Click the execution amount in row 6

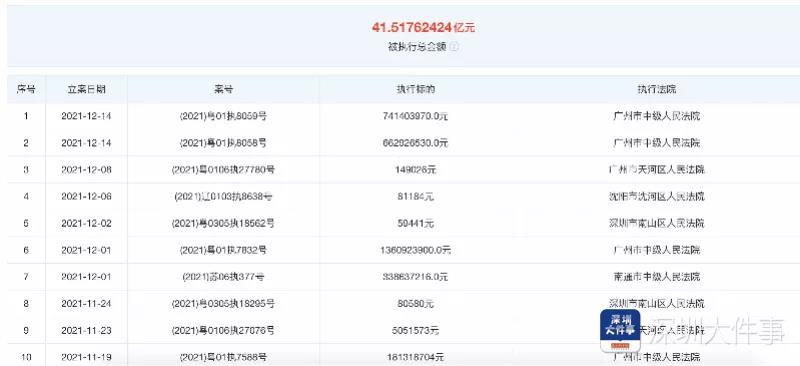[x=415, y=250]
